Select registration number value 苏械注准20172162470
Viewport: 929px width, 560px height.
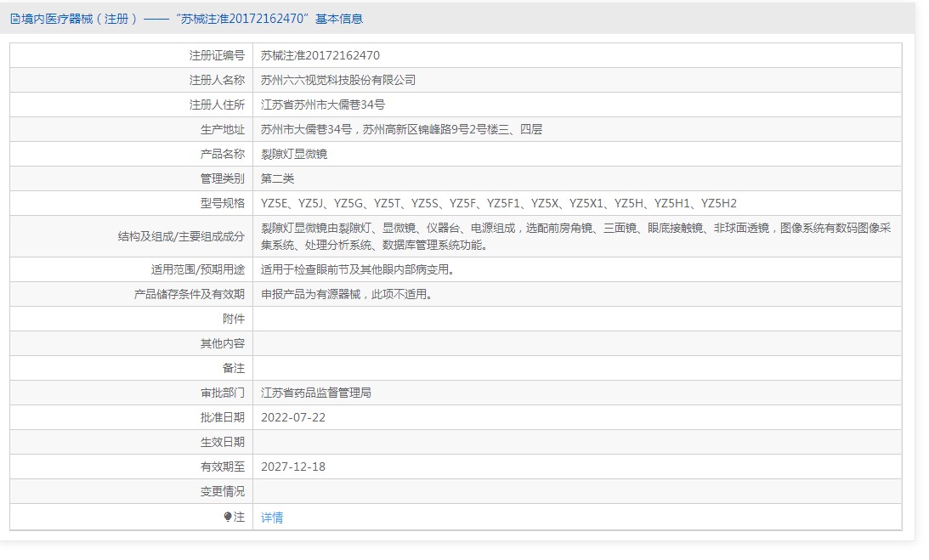[x=320, y=55]
